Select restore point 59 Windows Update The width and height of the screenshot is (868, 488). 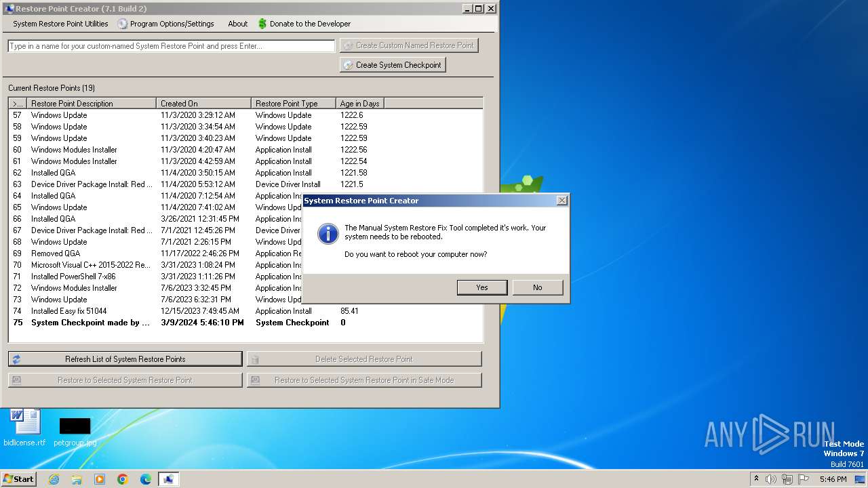click(x=245, y=138)
